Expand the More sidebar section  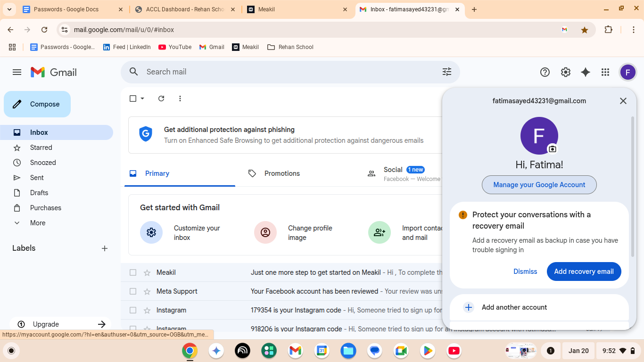point(38,223)
